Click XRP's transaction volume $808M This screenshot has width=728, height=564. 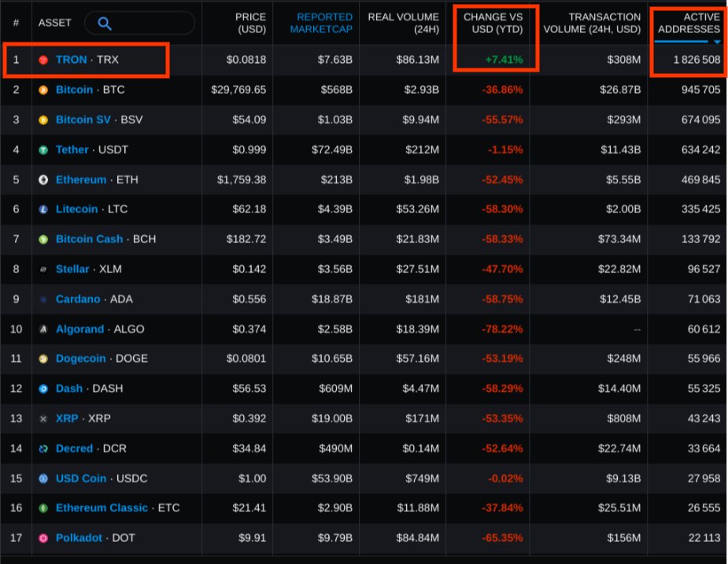pyautogui.click(x=623, y=418)
